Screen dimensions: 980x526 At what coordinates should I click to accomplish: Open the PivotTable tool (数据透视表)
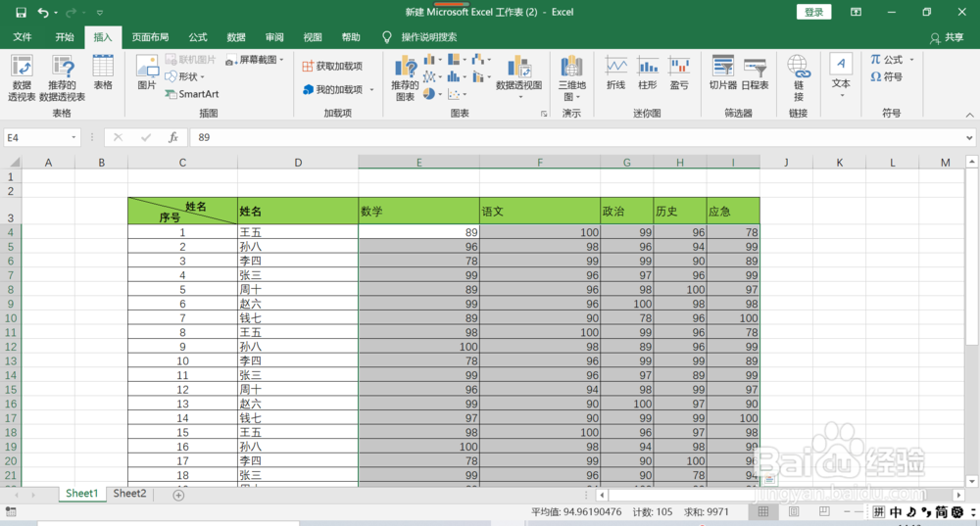(22, 78)
